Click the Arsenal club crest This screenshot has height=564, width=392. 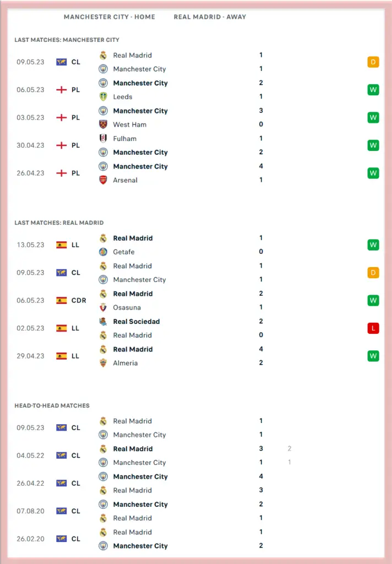(x=103, y=180)
